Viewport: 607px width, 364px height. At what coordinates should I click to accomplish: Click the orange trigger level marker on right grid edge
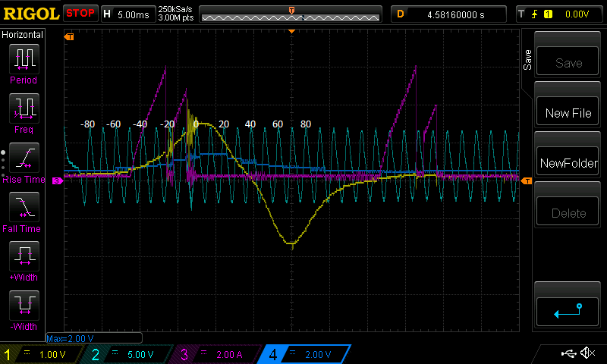526,181
